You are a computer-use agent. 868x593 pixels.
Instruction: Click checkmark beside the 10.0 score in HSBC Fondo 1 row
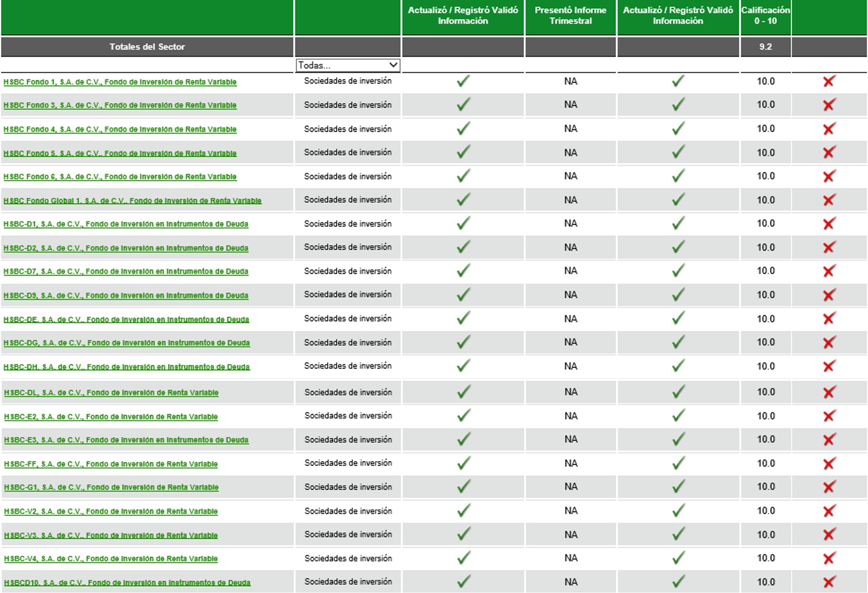point(678,81)
